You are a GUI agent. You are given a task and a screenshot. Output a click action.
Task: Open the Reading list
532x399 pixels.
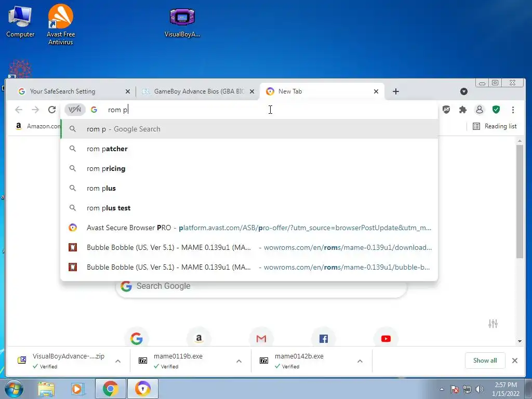495,126
